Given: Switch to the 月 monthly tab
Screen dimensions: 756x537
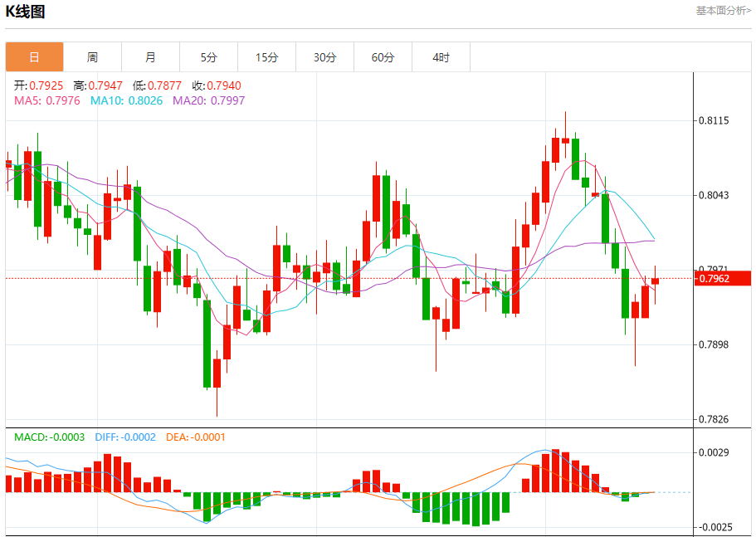Looking at the screenshot, I should click(x=150, y=57).
